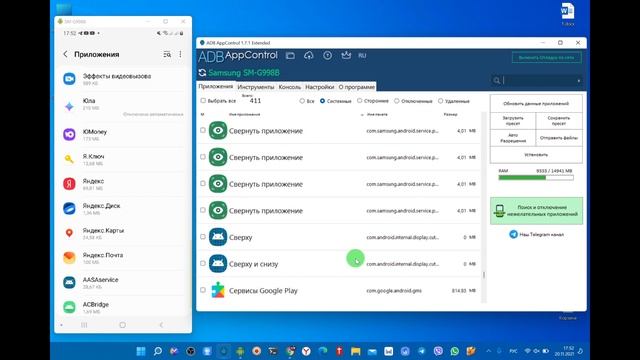The height and width of the screenshot is (360, 640).
Task: Select the Системные radio button
Action: click(x=322, y=101)
